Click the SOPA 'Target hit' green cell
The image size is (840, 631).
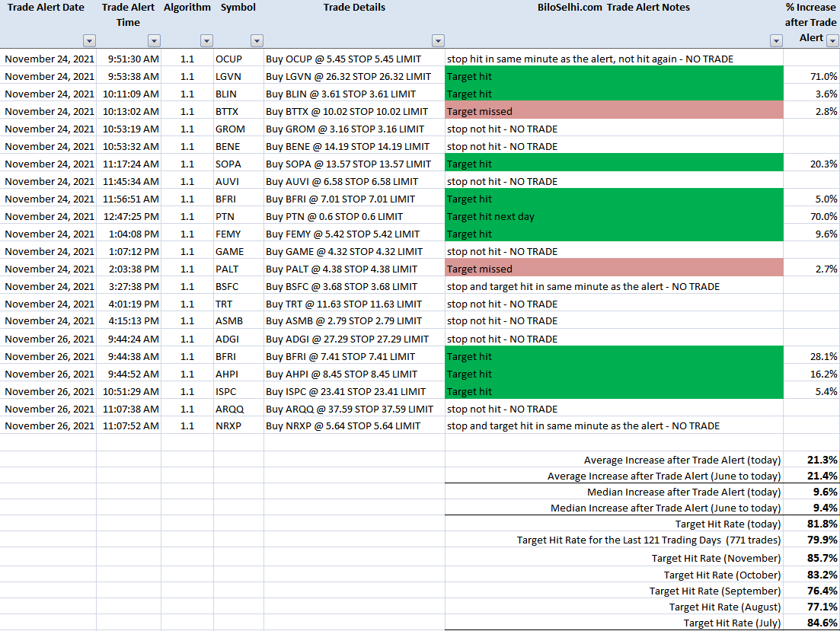(x=614, y=164)
